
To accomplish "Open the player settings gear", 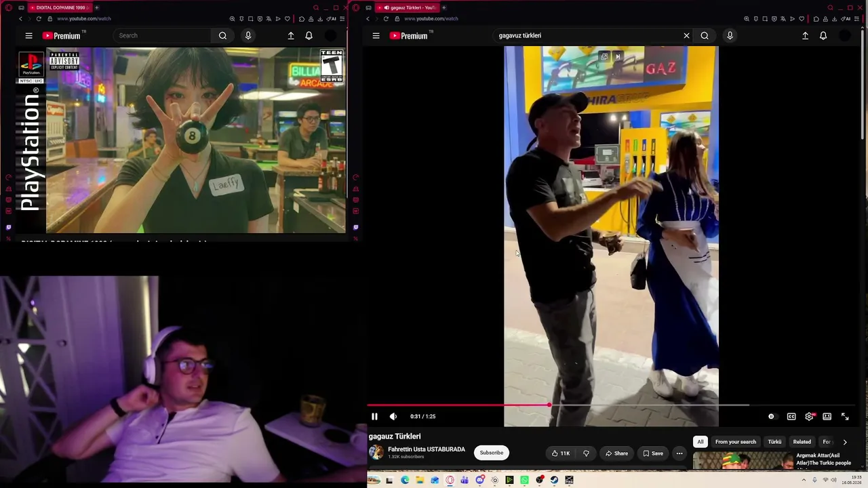I will pos(809,416).
